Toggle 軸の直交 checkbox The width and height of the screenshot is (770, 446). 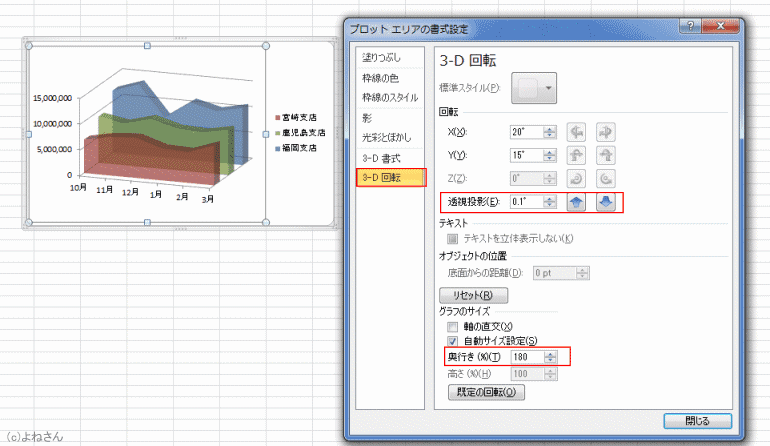click(452, 327)
